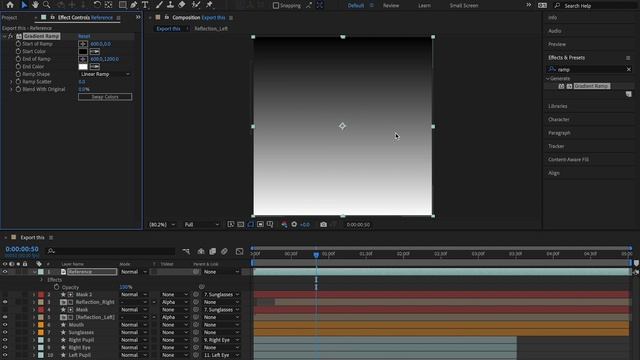Switch to Reflection_Left composition tab

(211, 29)
